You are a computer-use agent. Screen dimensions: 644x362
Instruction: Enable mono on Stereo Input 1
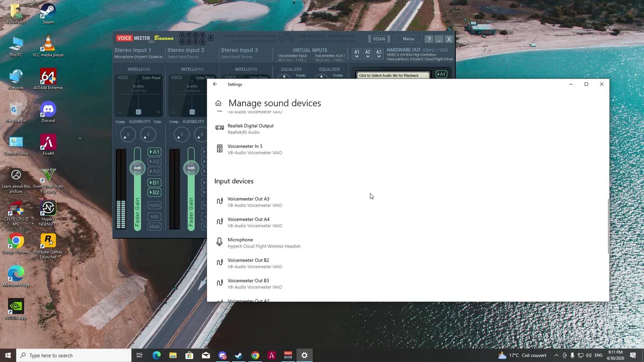click(x=154, y=205)
